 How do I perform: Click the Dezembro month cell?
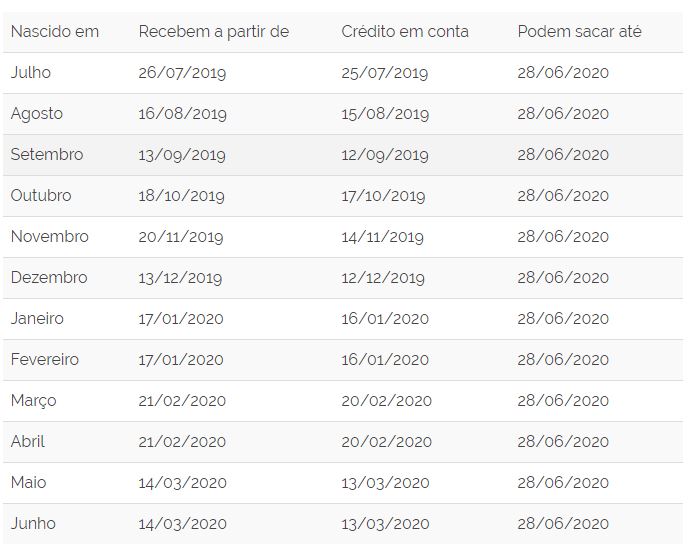(x=49, y=278)
